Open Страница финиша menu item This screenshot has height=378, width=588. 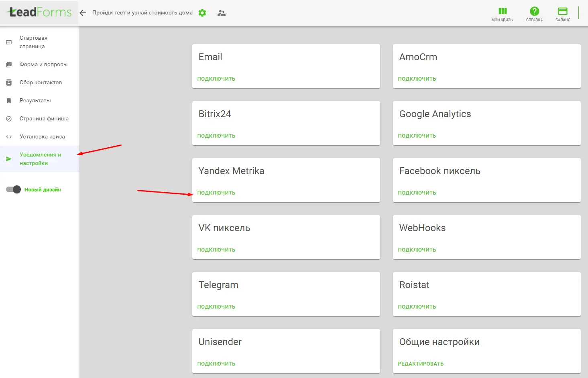pyautogui.click(x=40, y=118)
